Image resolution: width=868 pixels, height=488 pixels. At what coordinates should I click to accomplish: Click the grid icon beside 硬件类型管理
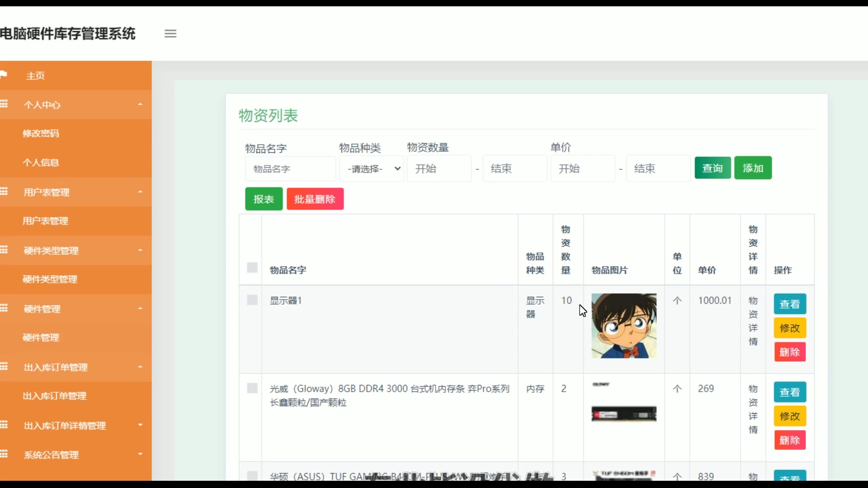pyautogui.click(x=4, y=249)
